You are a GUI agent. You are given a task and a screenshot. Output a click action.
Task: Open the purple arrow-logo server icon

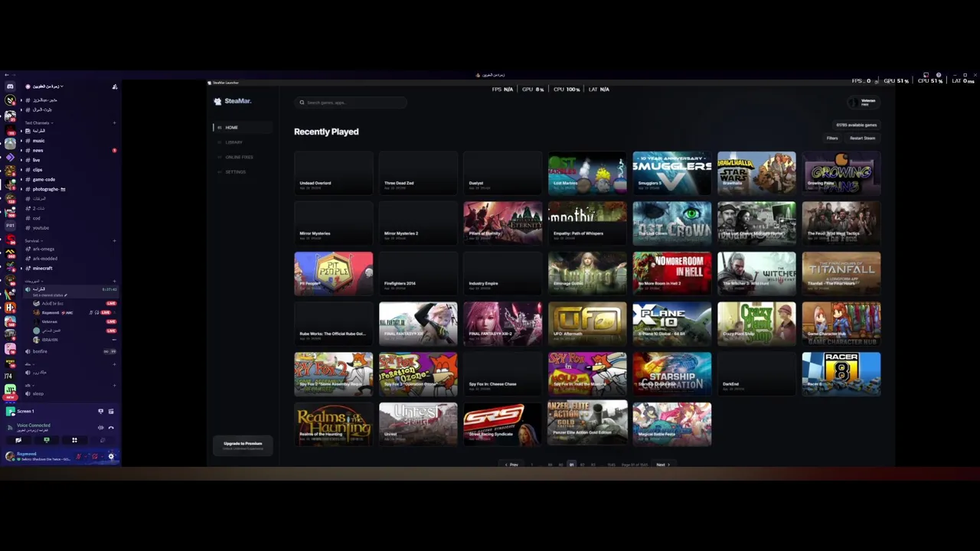click(x=10, y=158)
